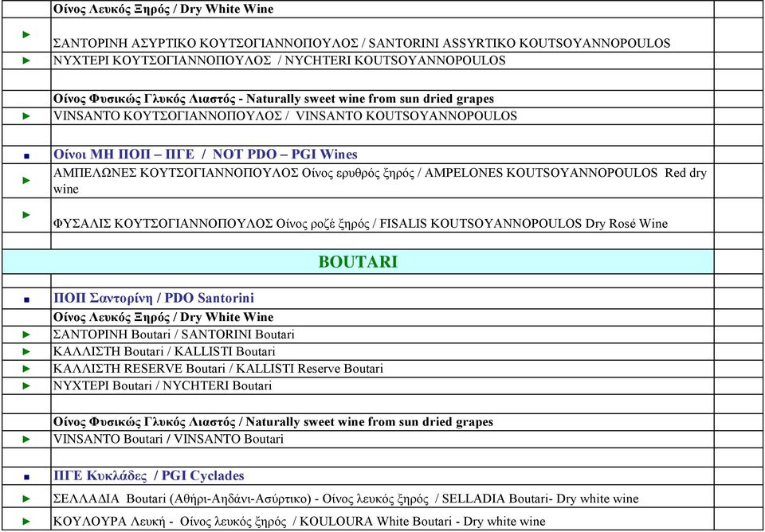This screenshot has width=765, height=532.
Task: Select the 'NOT PDO – PGI Wines' heading
Action: 206,155
